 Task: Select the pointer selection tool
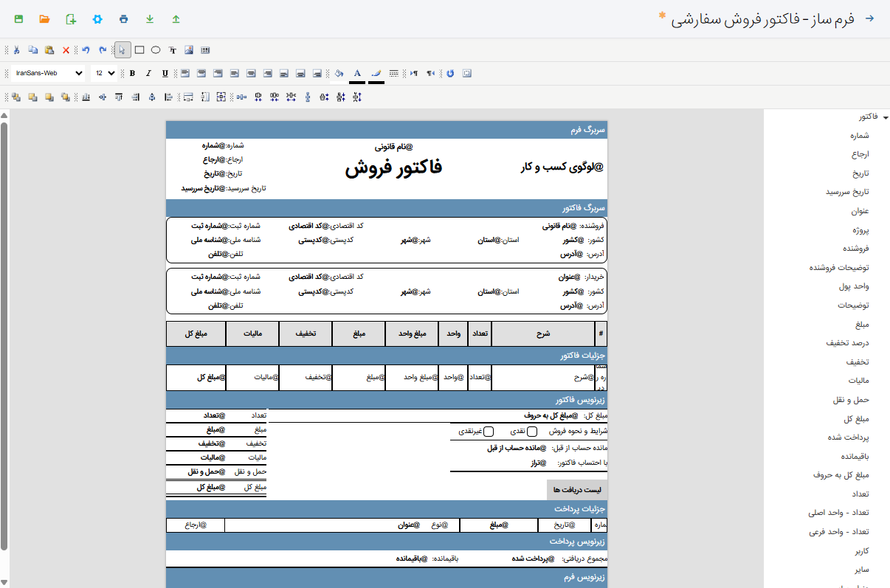click(x=123, y=50)
